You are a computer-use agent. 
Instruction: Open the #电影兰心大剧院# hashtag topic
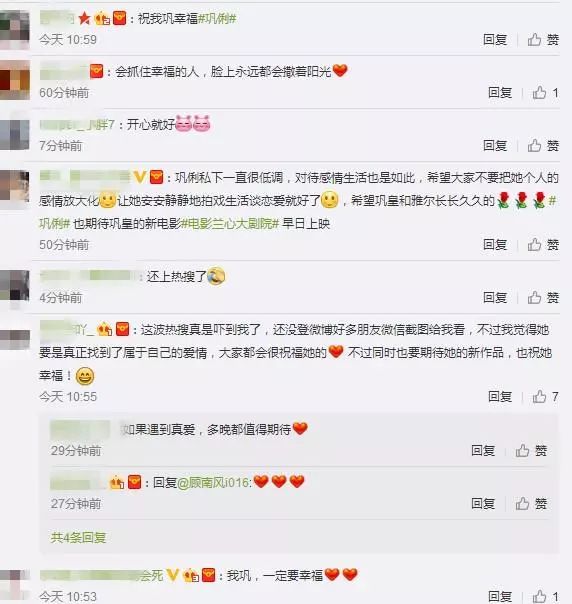click(230, 223)
